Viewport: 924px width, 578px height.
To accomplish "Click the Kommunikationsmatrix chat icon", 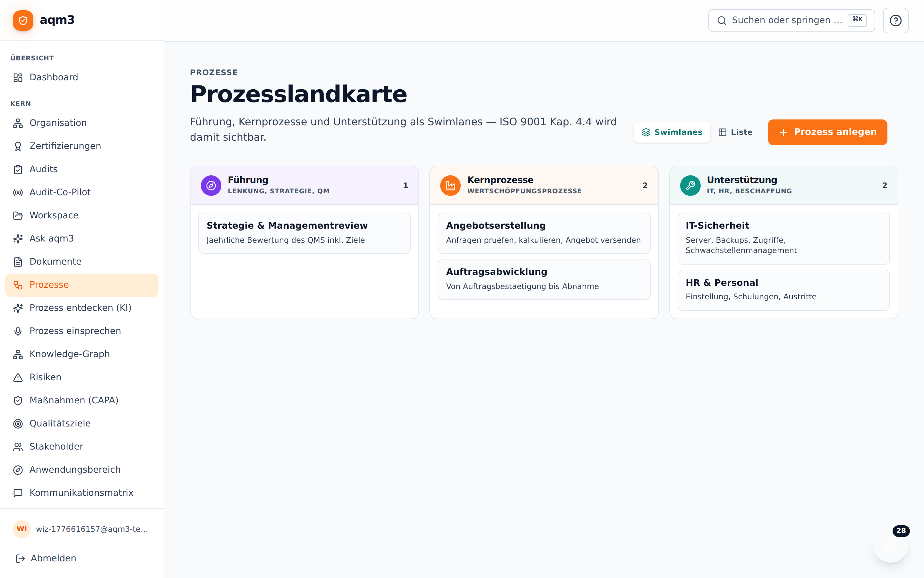I will [x=18, y=493].
